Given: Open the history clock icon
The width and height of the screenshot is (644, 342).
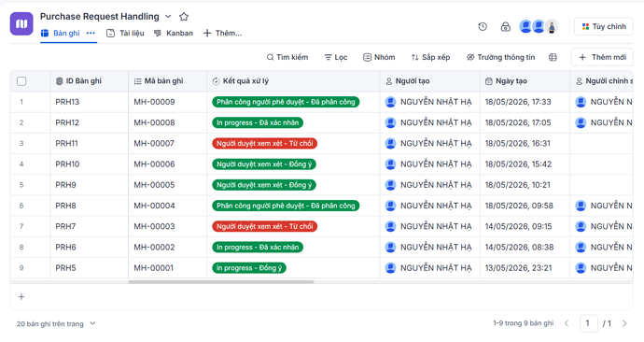Looking at the screenshot, I should [483, 27].
